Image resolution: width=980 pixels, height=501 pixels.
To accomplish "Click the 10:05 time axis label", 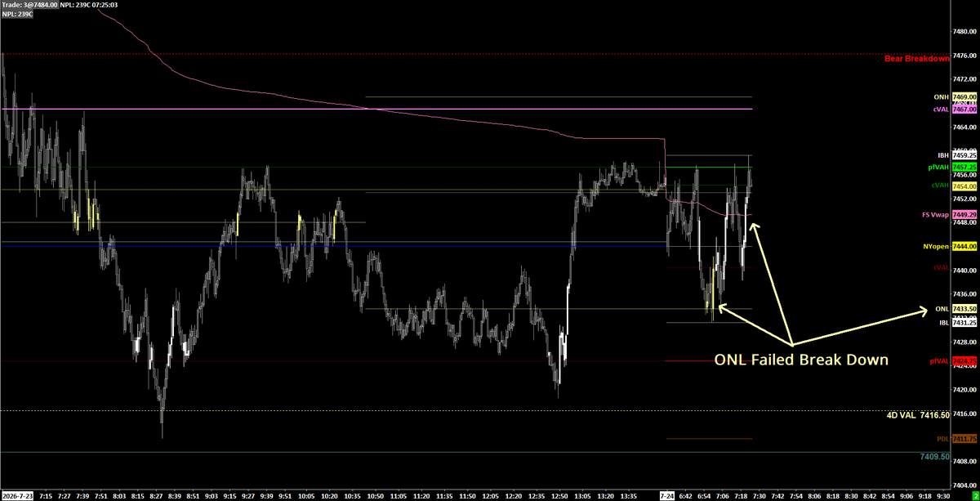I will pos(305,495).
